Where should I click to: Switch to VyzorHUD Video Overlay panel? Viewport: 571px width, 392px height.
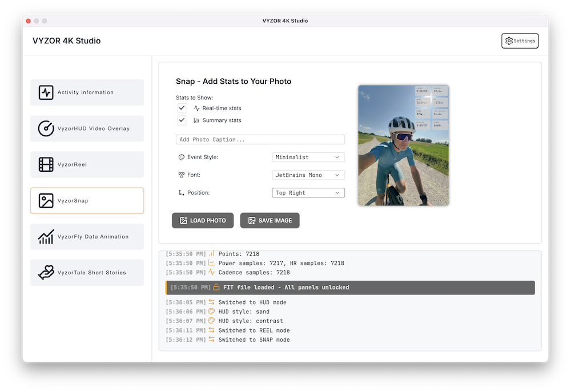pyautogui.click(x=87, y=128)
